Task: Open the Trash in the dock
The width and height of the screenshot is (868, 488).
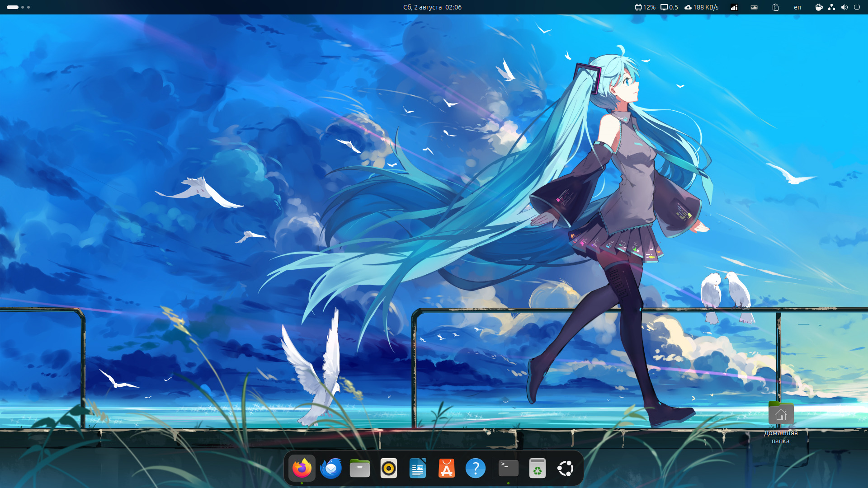Action: [537, 468]
